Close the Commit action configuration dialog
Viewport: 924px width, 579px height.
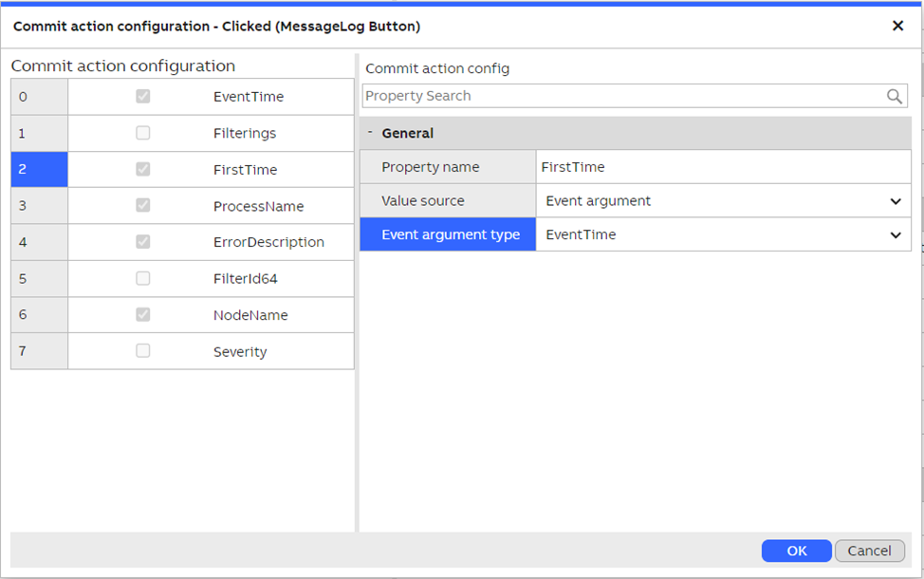897,26
